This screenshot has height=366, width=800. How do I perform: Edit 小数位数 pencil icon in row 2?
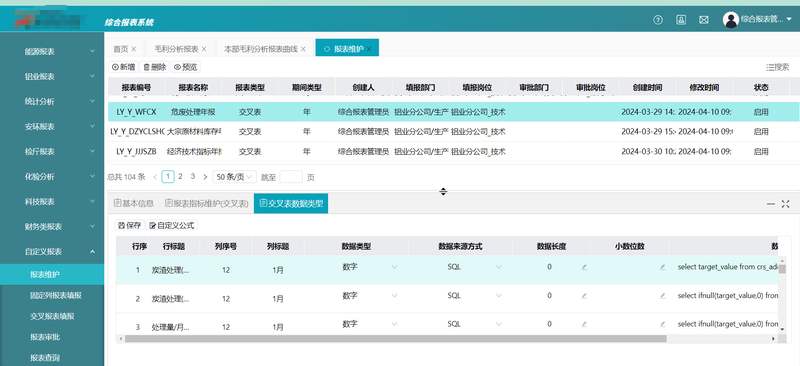[x=663, y=295]
